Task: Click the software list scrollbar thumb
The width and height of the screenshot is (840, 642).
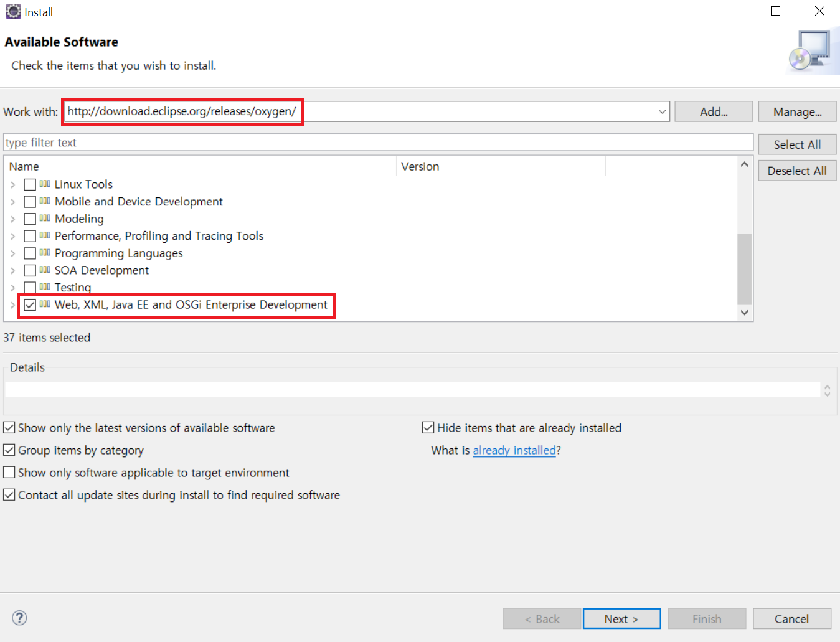Action: 744,269
